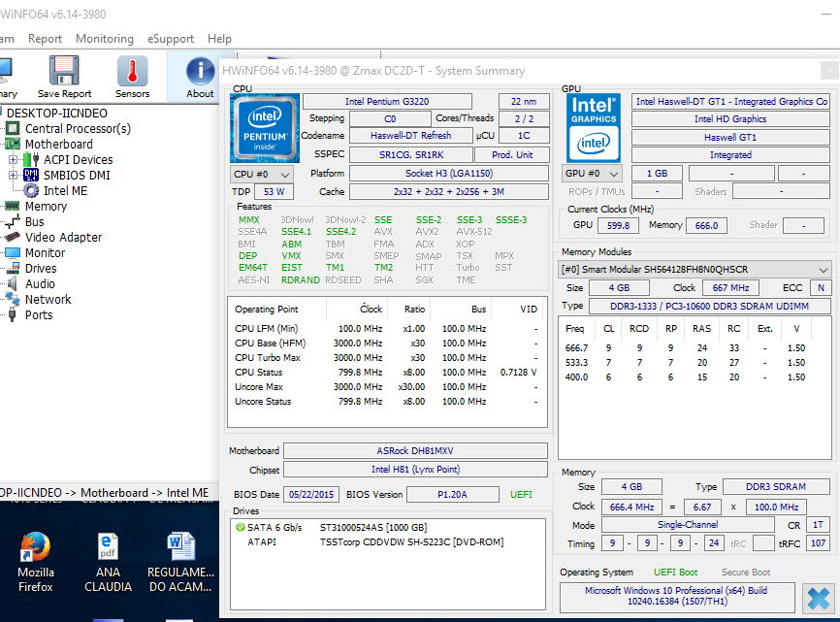Click the Drives tree icon

click(x=13, y=269)
